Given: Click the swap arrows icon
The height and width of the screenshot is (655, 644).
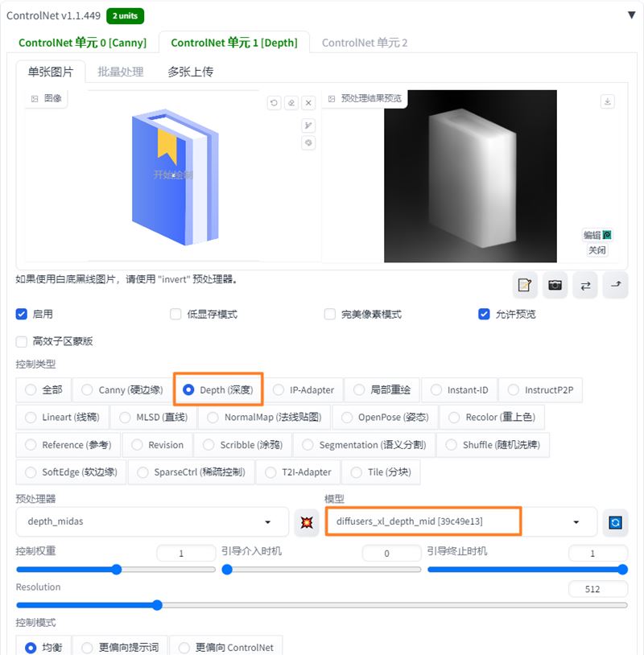Looking at the screenshot, I should pos(585,286).
